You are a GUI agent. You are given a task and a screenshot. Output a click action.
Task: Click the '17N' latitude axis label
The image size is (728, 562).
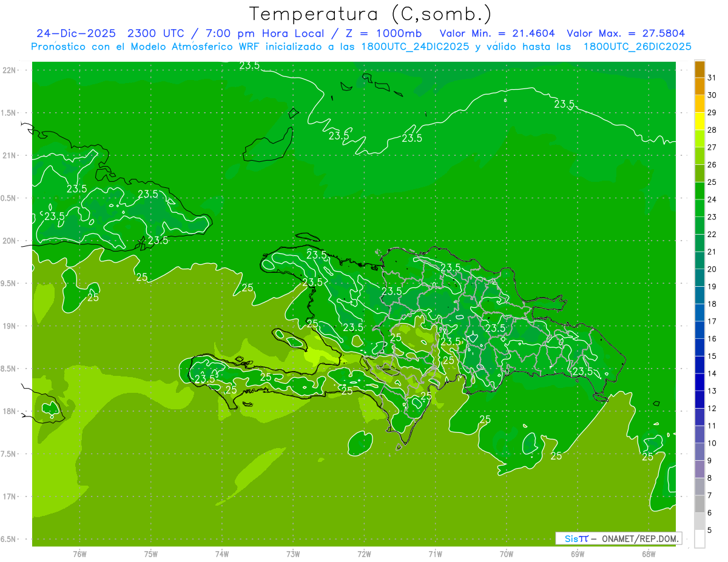(x=10, y=497)
